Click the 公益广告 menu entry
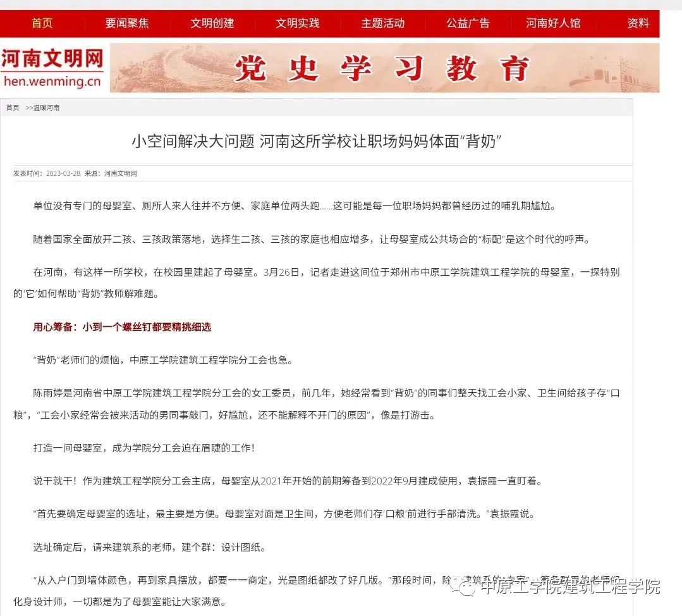 tap(468, 23)
